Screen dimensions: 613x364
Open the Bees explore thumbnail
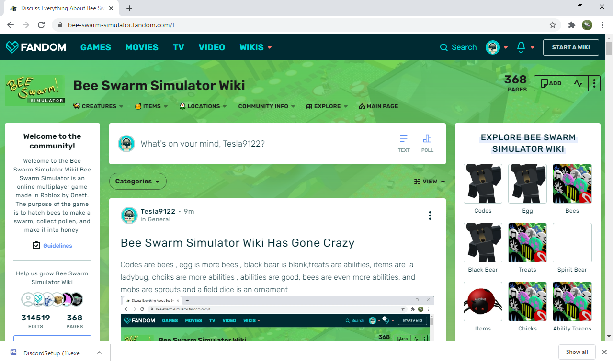[x=572, y=184]
